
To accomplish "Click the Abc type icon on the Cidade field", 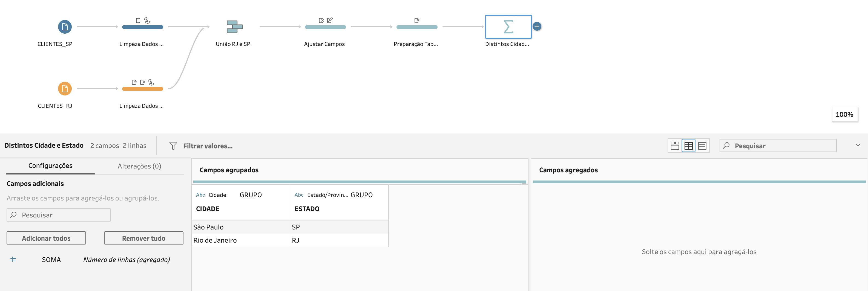I will (x=201, y=194).
